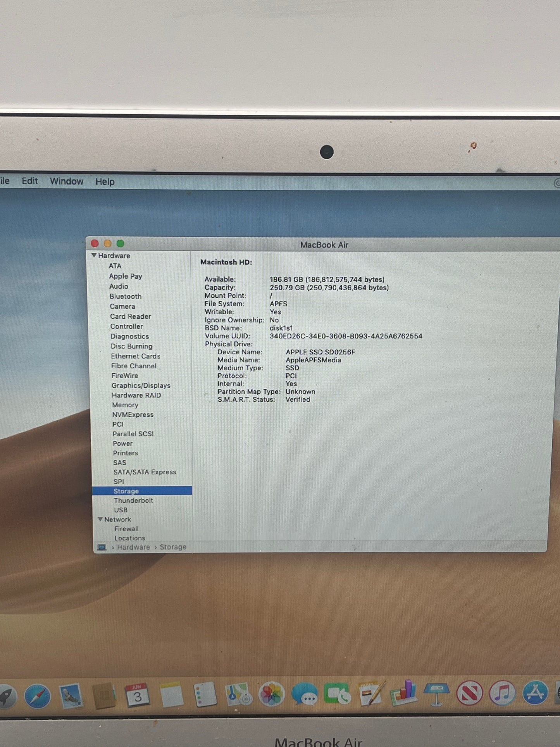The height and width of the screenshot is (747, 560).
Task: Select SPI in the sidebar
Action: [x=119, y=481]
